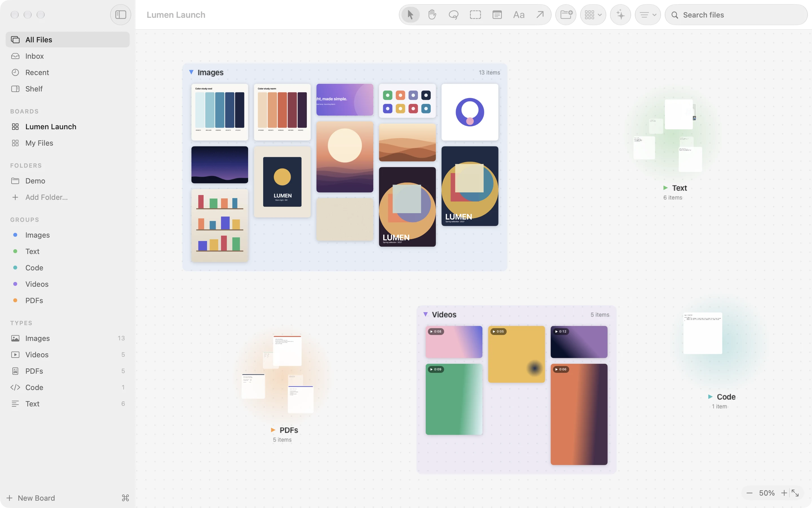
Task: Click Add Folder... in sidebar
Action: [68, 197]
